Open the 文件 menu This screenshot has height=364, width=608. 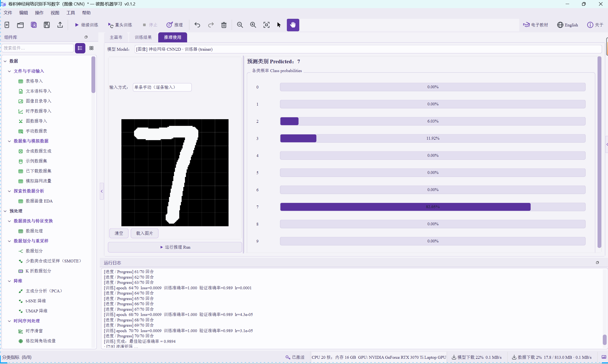8,13
